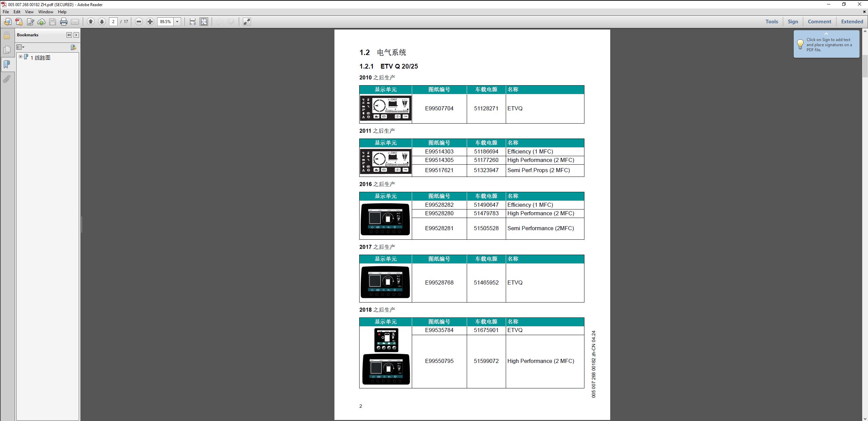Click the Save file icon
Image resolution: width=868 pixels, height=421 pixels.
53,22
